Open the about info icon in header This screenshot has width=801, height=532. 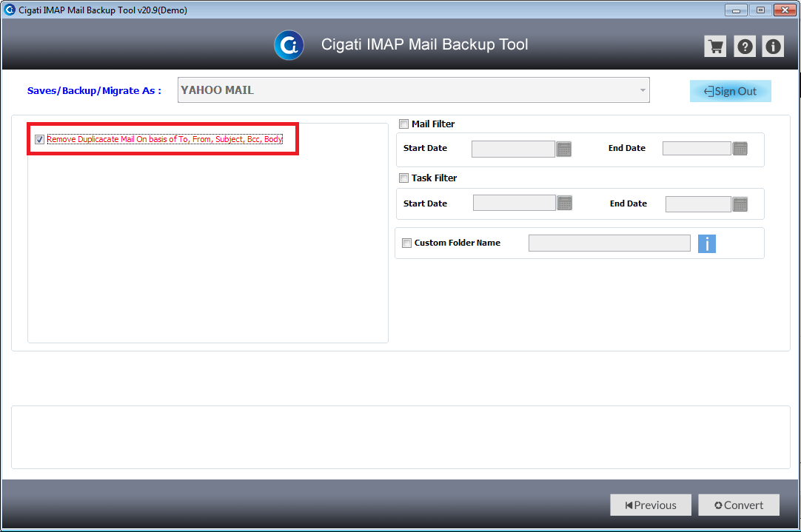[x=773, y=47]
